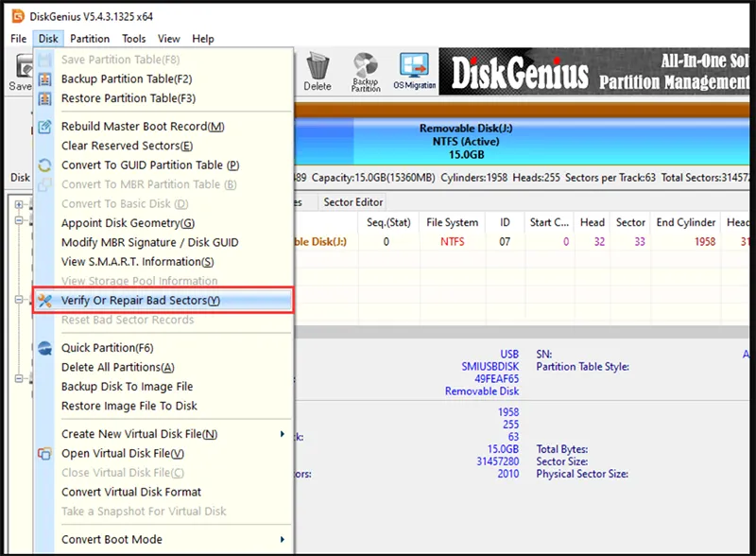Screen dimensions: 756x556
Task: Select the NTFS partition row in the list
Action: [452, 241]
